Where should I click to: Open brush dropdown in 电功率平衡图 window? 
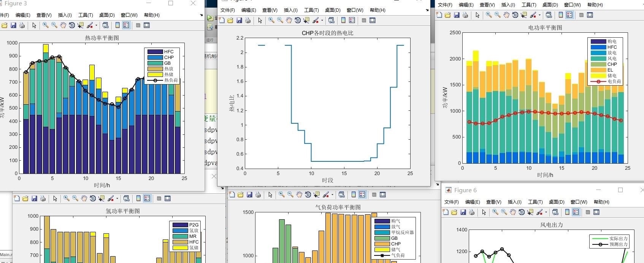(539, 15)
